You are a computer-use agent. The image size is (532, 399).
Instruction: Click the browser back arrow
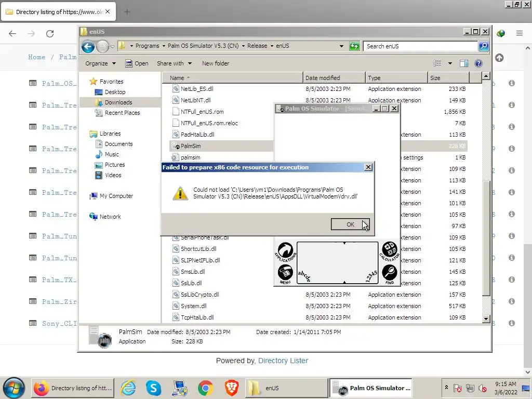[x=12, y=34]
